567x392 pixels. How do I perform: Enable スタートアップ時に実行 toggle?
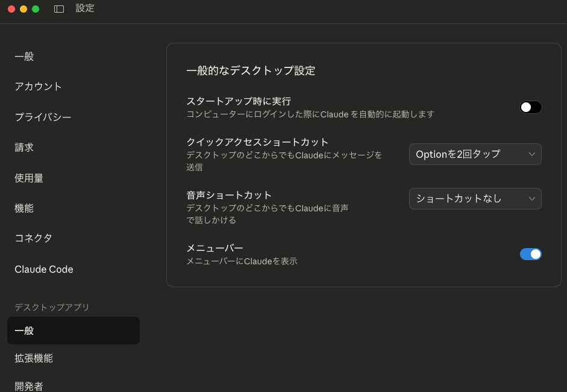pos(530,107)
